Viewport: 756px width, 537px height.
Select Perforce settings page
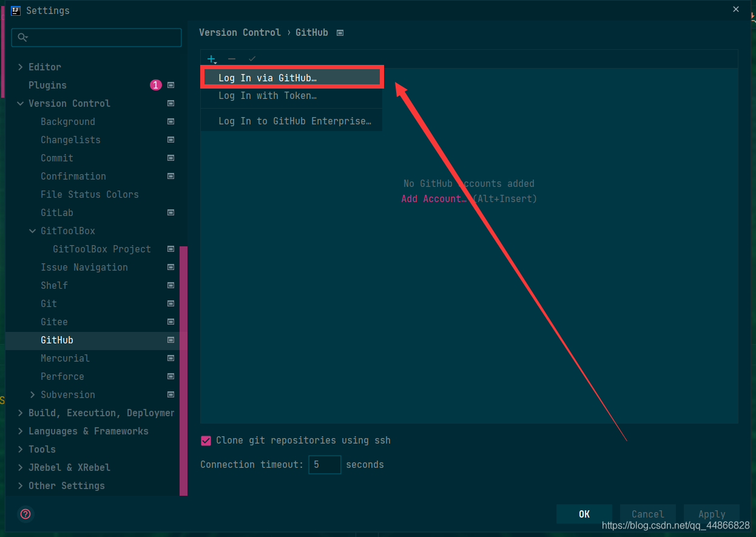point(62,377)
